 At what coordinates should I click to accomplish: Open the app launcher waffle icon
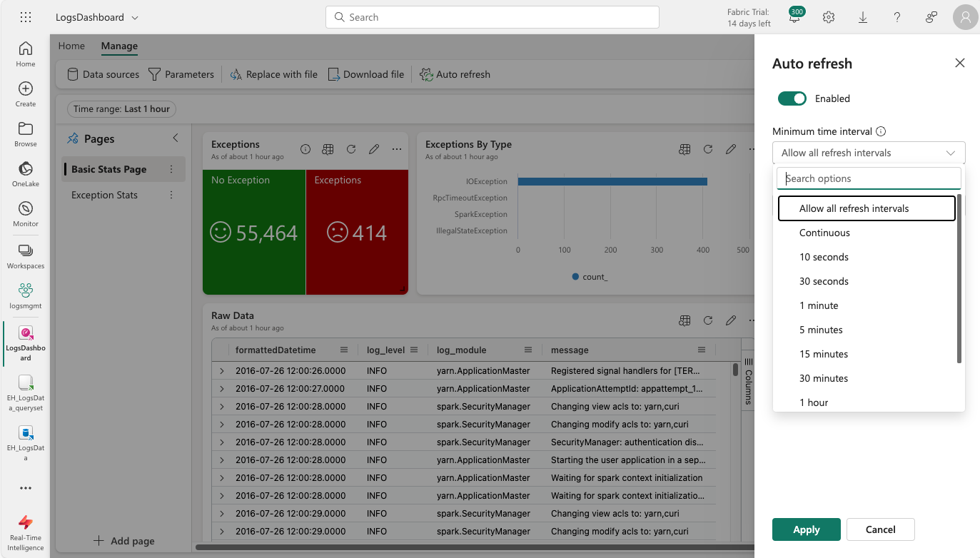click(26, 17)
